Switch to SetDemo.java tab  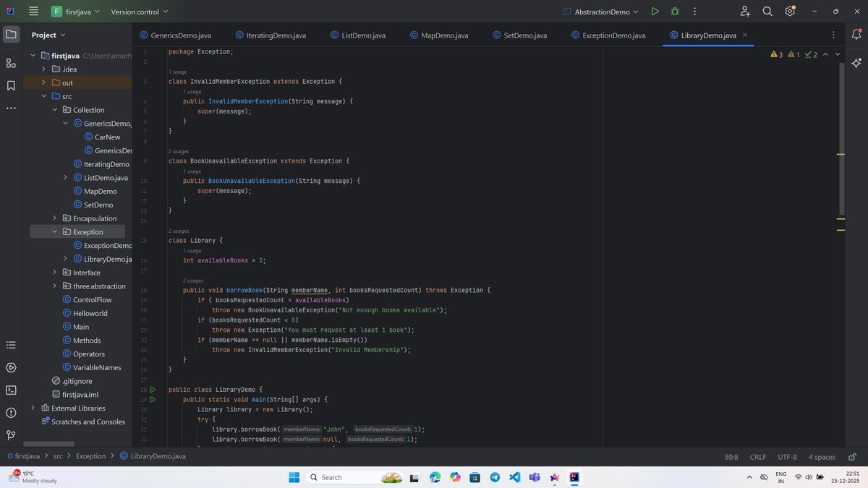pyautogui.click(x=519, y=35)
